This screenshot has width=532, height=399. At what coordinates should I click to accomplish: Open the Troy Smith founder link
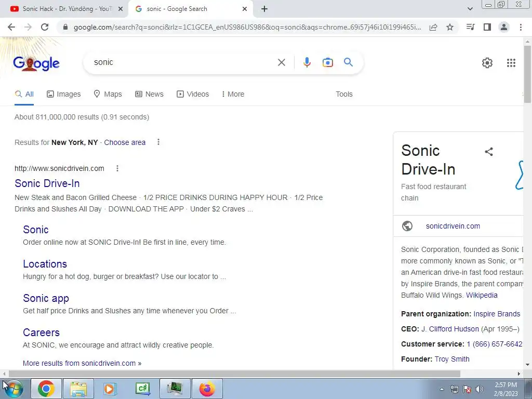(x=452, y=360)
